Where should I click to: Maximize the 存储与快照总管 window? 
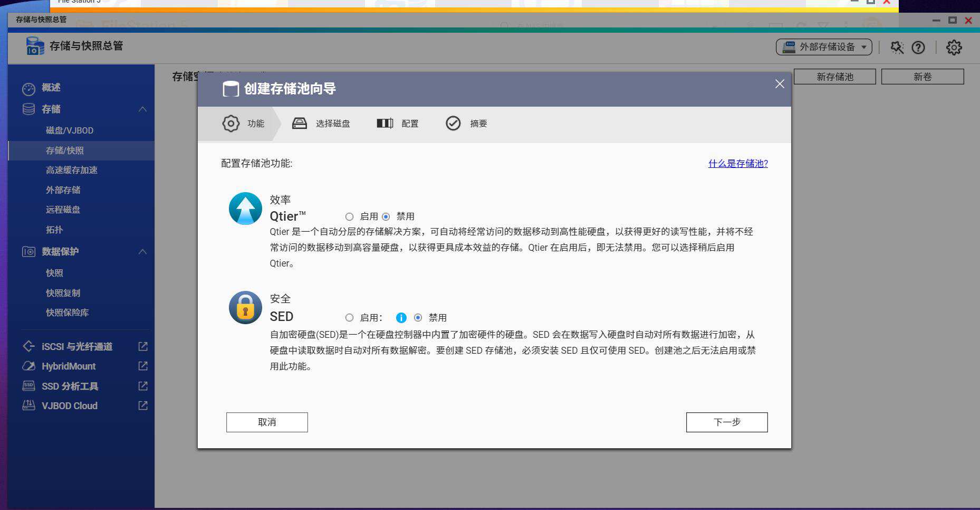(x=952, y=20)
